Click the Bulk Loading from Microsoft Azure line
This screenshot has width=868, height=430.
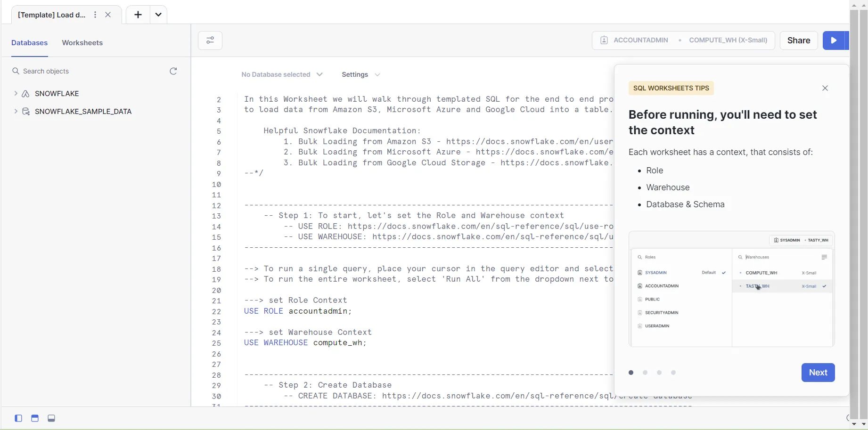click(x=448, y=152)
